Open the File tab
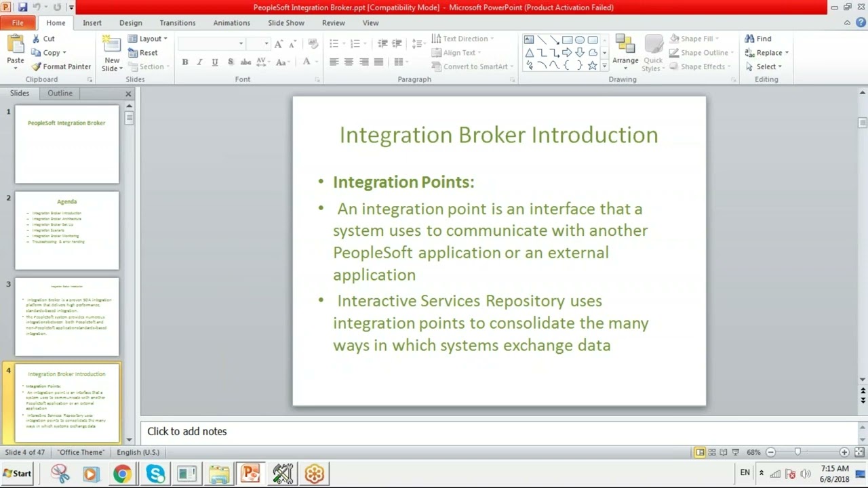868x488 pixels. [18, 23]
